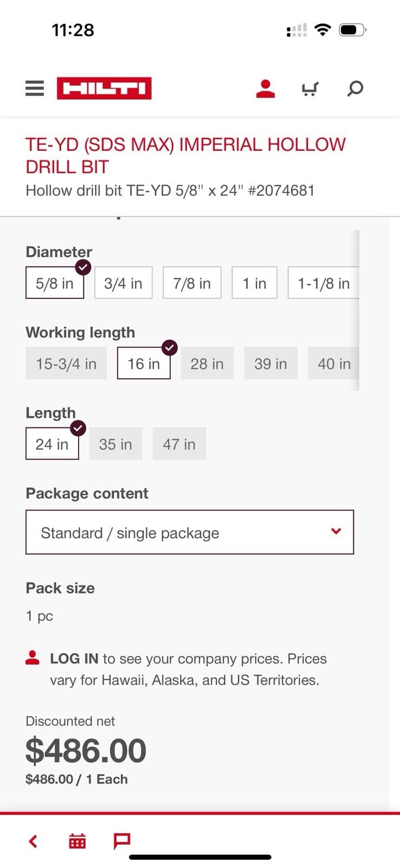Click the LOG IN link
The width and height of the screenshot is (400, 868).
pos(74,659)
